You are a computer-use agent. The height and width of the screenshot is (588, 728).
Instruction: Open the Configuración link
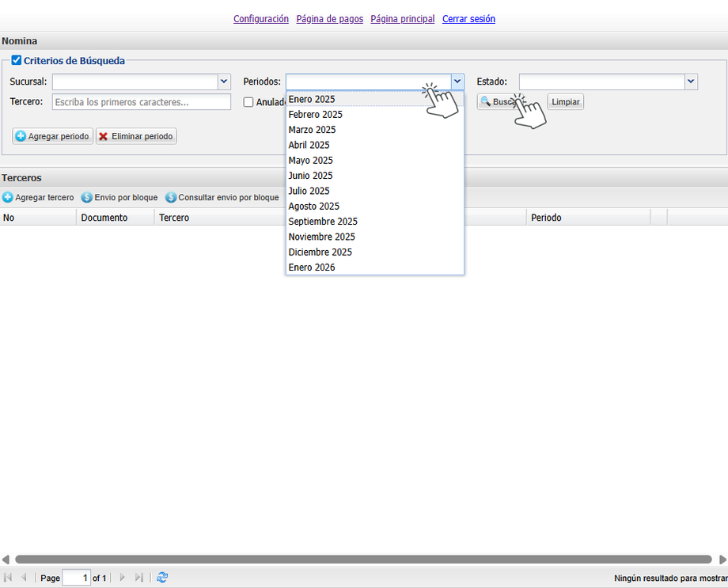[261, 19]
